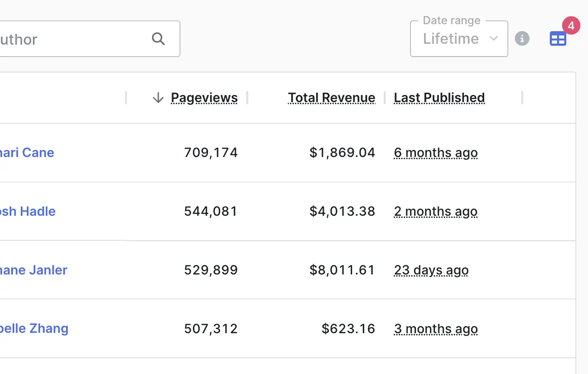Sort by Pageviews column header
The height and width of the screenshot is (374, 588).
(204, 98)
